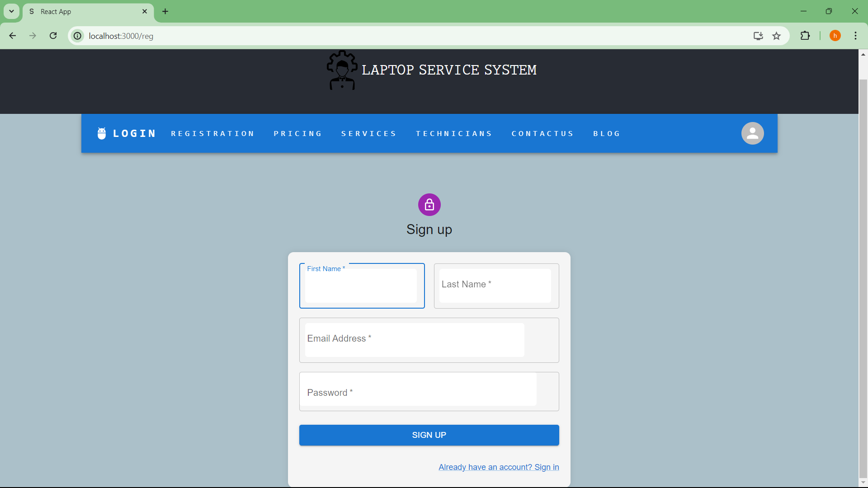Bookmark this tab with the star icon
The image size is (868, 488).
pos(776,36)
